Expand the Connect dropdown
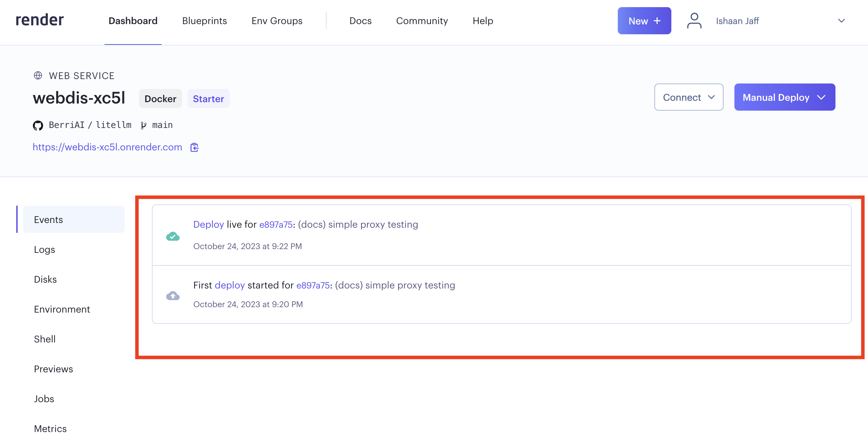868x448 pixels. pyautogui.click(x=689, y=97)
